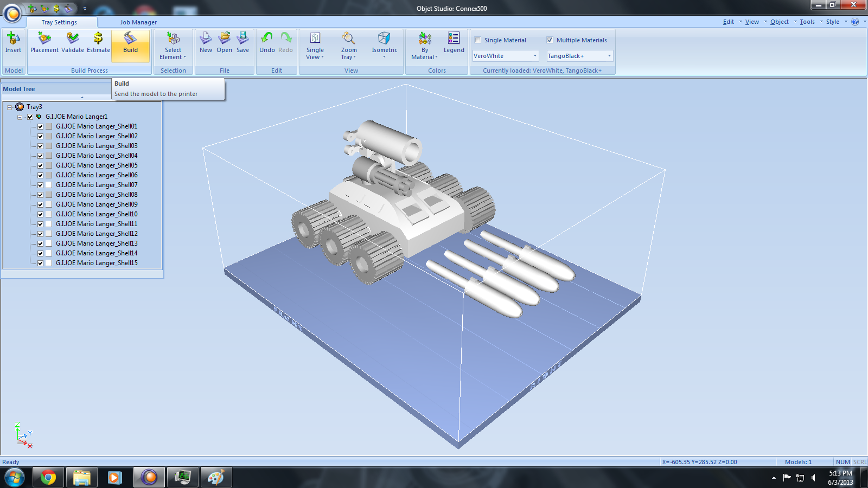Open the Zoom Tray dropdown
This screenshot has height=488, width=868.
click(349, 46)
